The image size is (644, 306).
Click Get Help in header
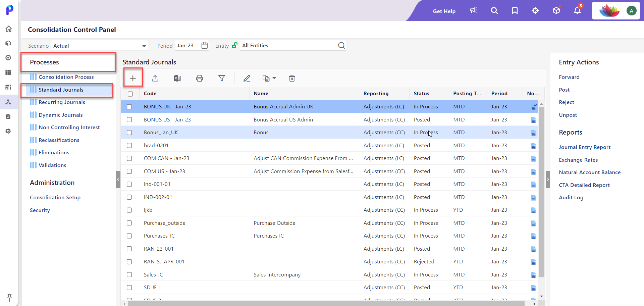pos(444,11)
